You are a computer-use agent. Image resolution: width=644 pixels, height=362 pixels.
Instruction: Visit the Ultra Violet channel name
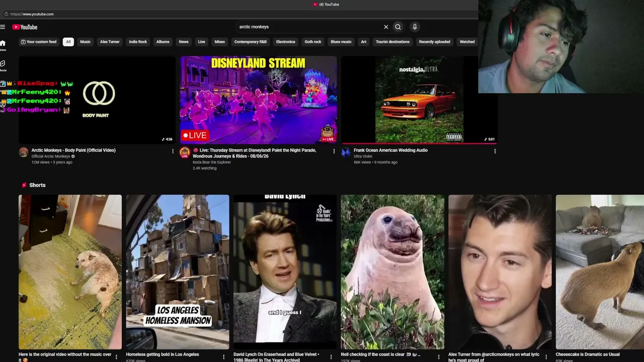(363, 156)
